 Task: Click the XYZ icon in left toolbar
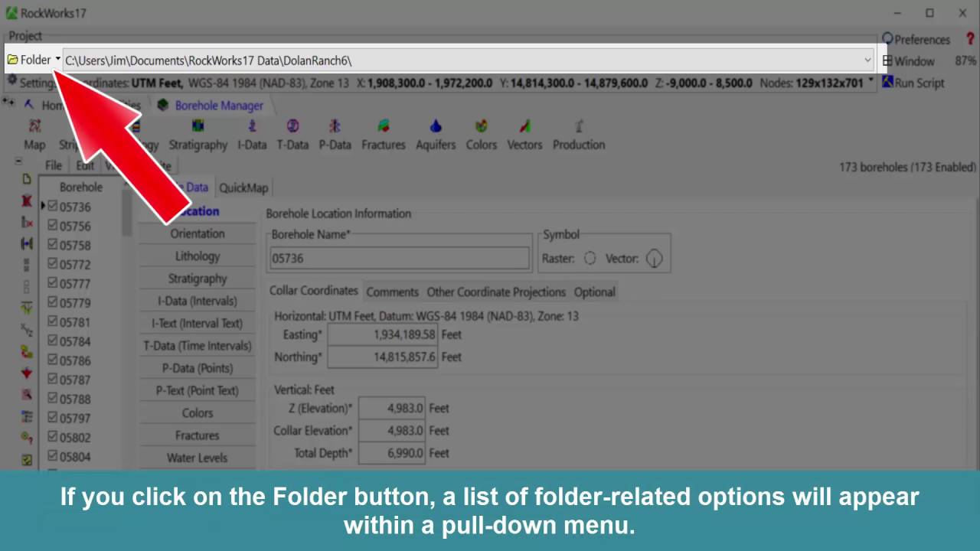[27, 330]
